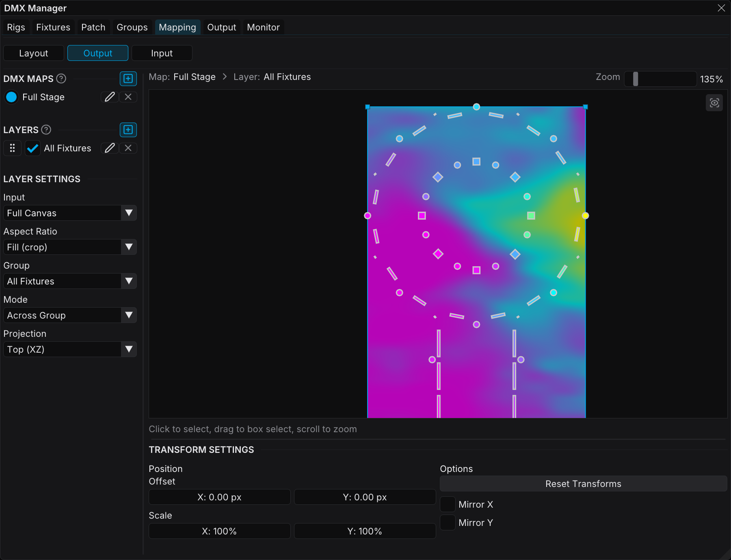Click the Scale Y 100% field
Screen dimensions: 731x560
pyautogui.click(x=365, y=531)
